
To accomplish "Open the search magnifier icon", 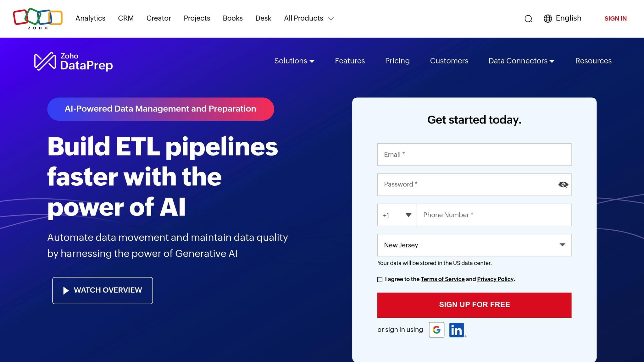I will coord(528,19).
